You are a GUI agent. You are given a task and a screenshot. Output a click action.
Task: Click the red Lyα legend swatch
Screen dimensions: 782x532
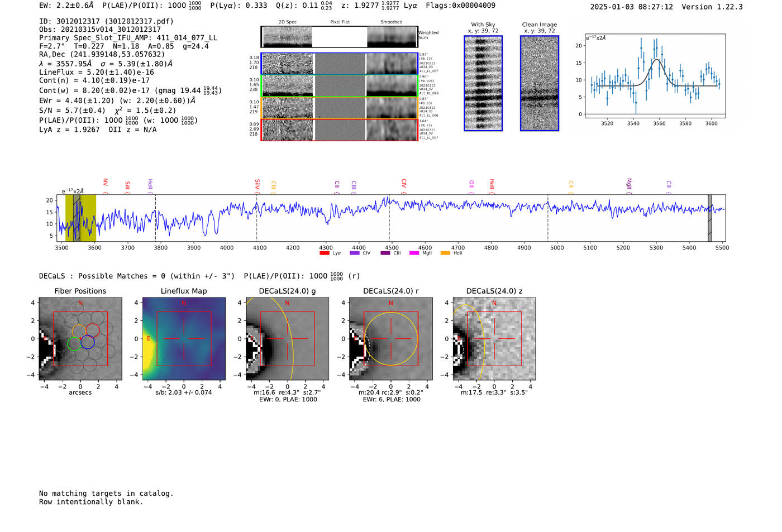pyautogui.click(x=324, y=253)
